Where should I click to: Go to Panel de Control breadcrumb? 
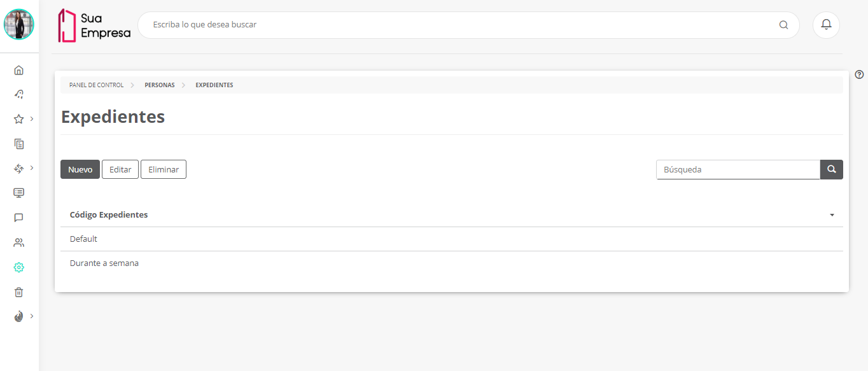pos(96,85)
